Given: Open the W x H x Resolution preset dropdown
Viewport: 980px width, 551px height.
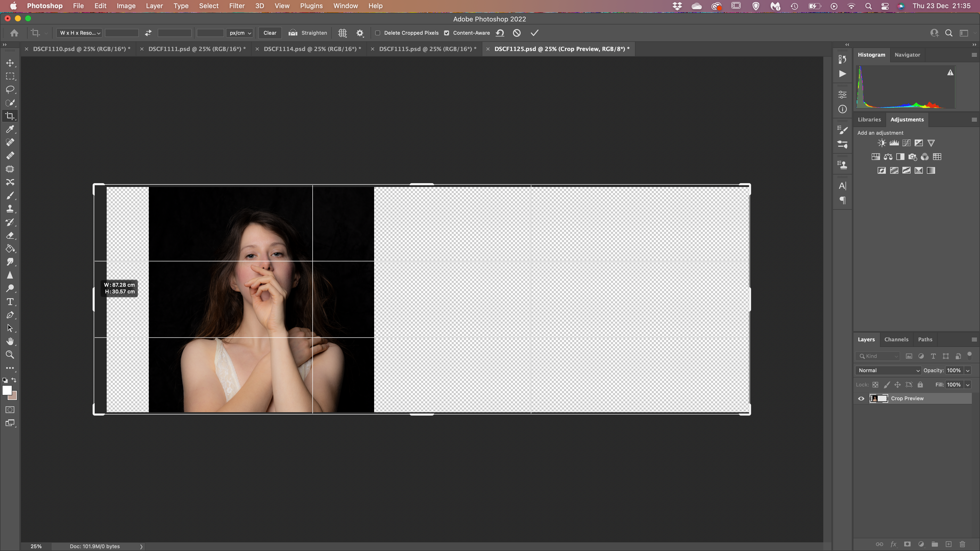Looking at the screenshot, I should [80, 33].
